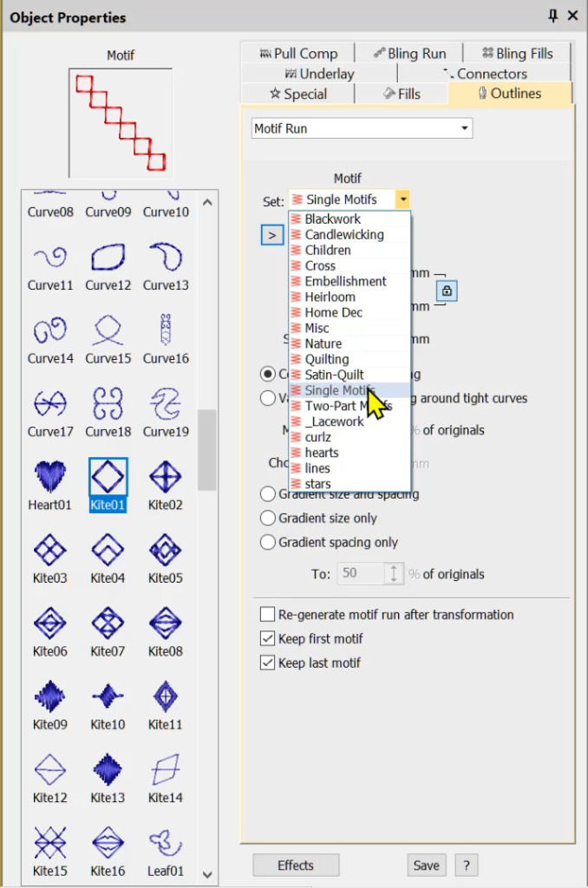Viewport: 588px width, 888px height.
Task: Enable Re-generate motif run after transformation
Action: [268, 615]
